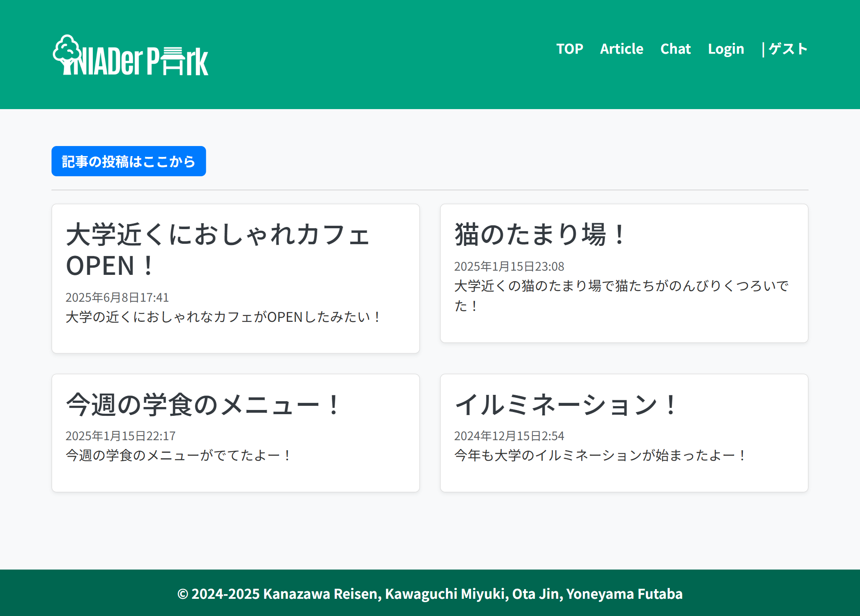The height and width of the screenshot is (616, 860).
Task: Click the Login link
Action: point(726,49)
